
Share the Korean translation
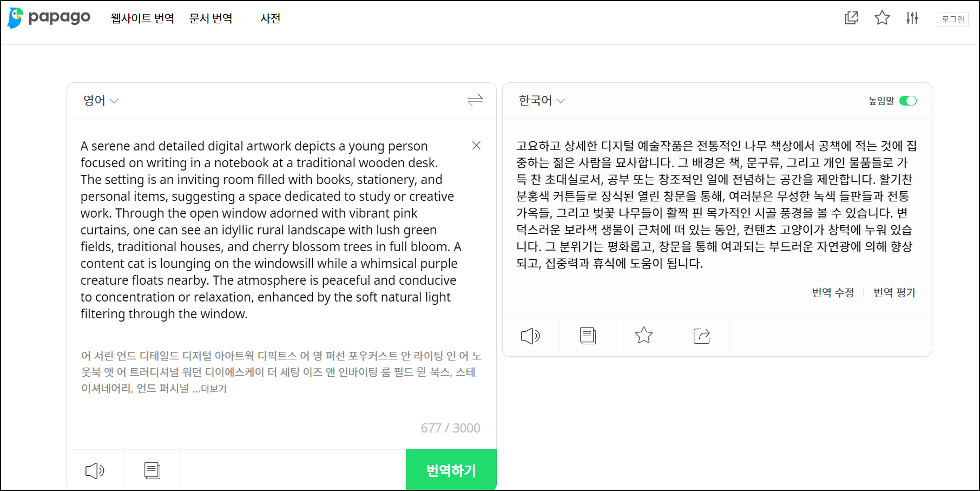click(701, 336)
